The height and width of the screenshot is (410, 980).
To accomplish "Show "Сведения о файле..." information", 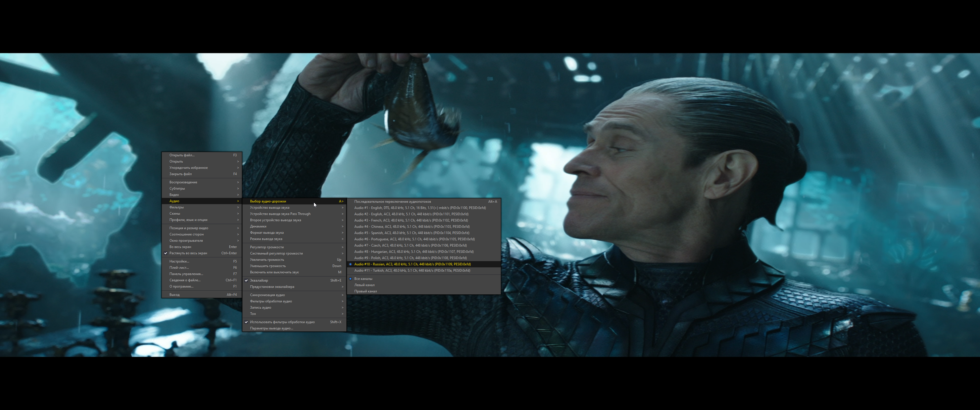I will pyautogui.click(x=185, y=280).
